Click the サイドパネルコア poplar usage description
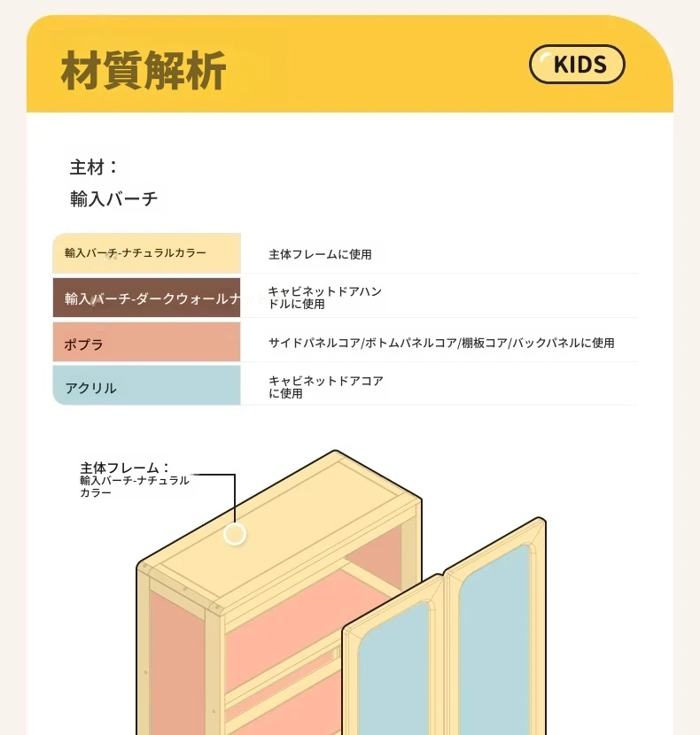This screenshot has width=700, height=735. click(x=441, y=343)
